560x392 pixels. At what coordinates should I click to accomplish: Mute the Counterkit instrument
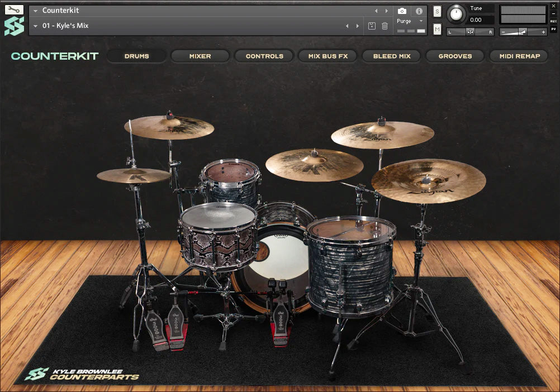[437, 28]
